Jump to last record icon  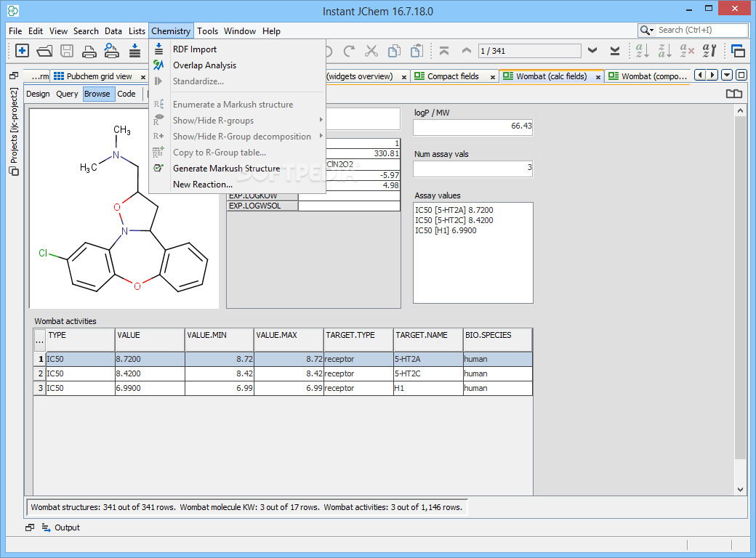pyautogui.click(x=615, y=51)
